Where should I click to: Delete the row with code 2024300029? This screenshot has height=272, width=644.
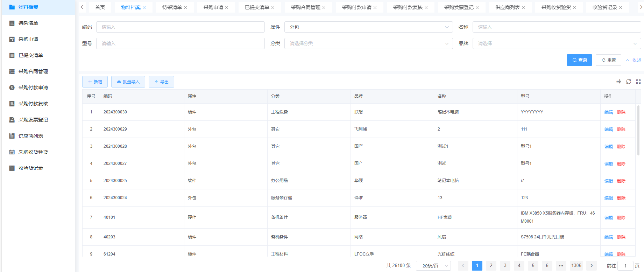tap(621, 130)
